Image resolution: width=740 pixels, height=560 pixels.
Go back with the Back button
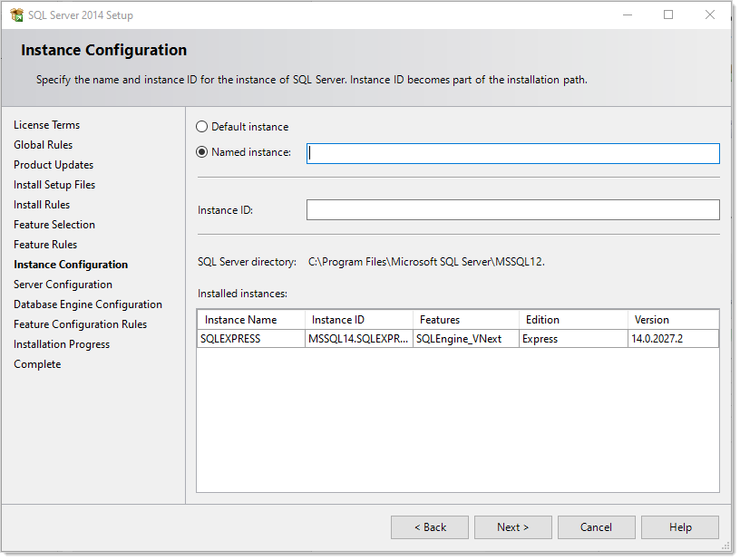click(x=429, y=527)
